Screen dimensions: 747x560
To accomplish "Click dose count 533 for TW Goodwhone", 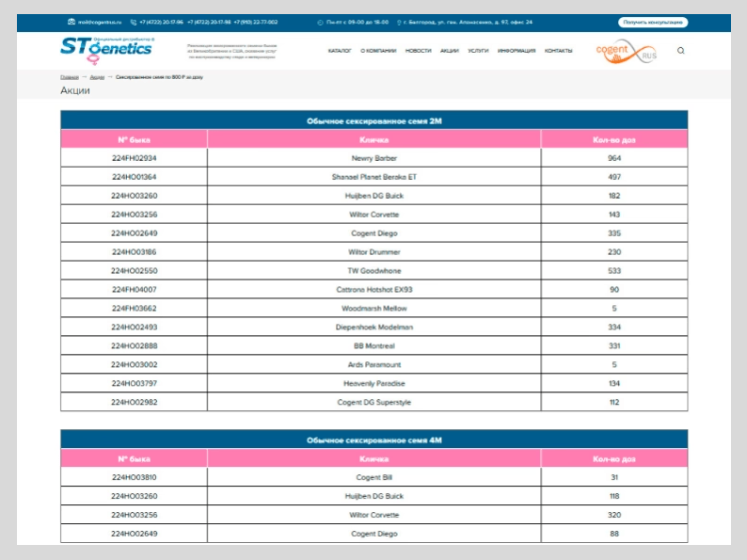I will click(x=614, y=271).
